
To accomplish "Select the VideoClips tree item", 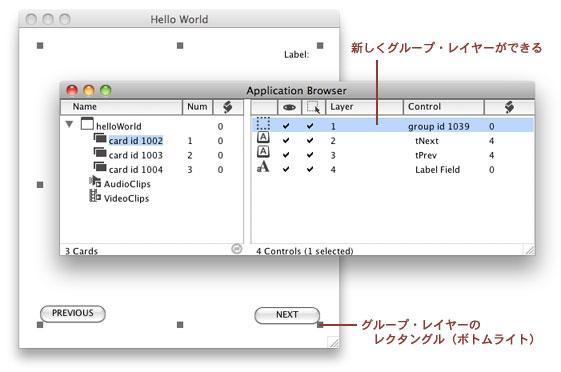I will pos(126,198).
